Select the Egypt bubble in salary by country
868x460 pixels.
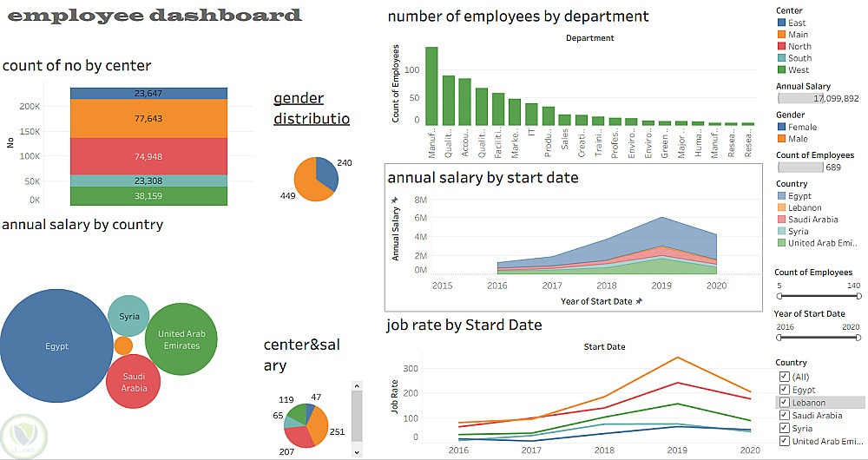click(x=56, y=346)
